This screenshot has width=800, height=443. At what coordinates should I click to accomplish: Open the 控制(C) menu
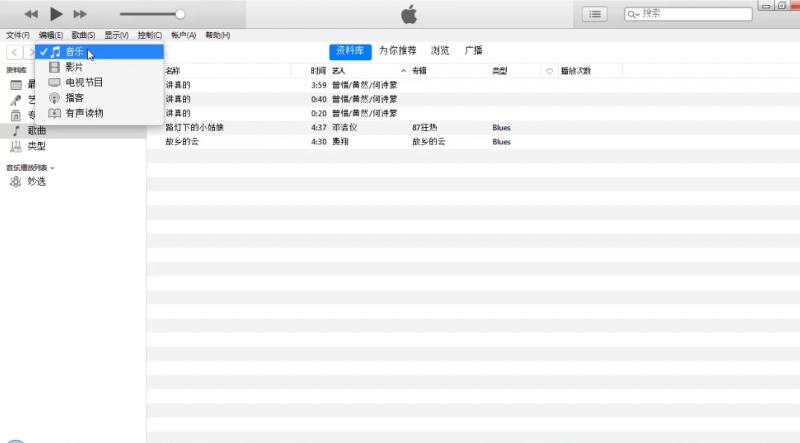tap(149, 35)
